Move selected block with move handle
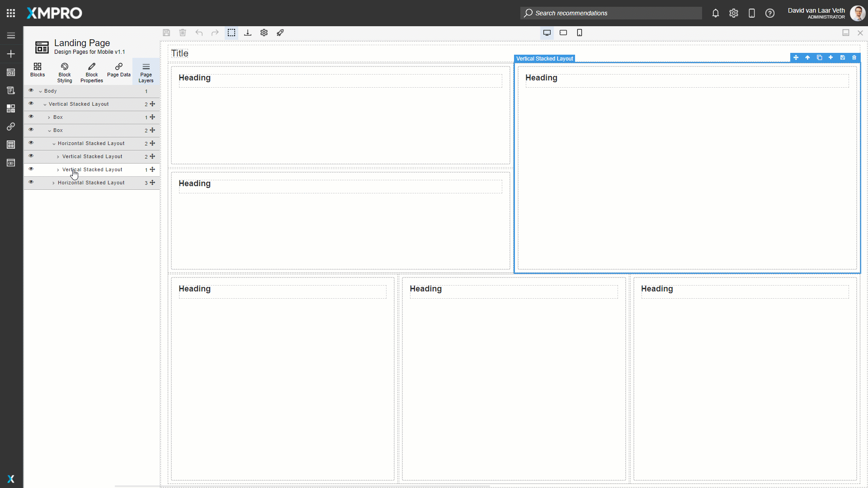 [x=796, y=57]
